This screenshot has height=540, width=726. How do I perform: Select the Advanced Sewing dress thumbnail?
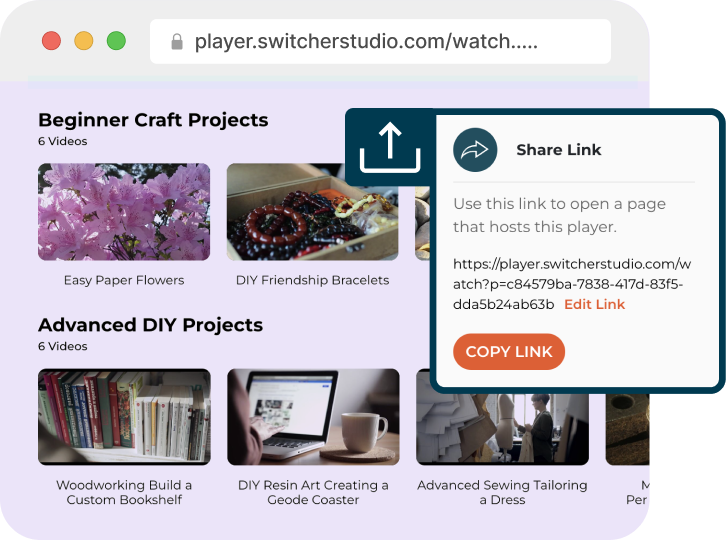[502, 417]
